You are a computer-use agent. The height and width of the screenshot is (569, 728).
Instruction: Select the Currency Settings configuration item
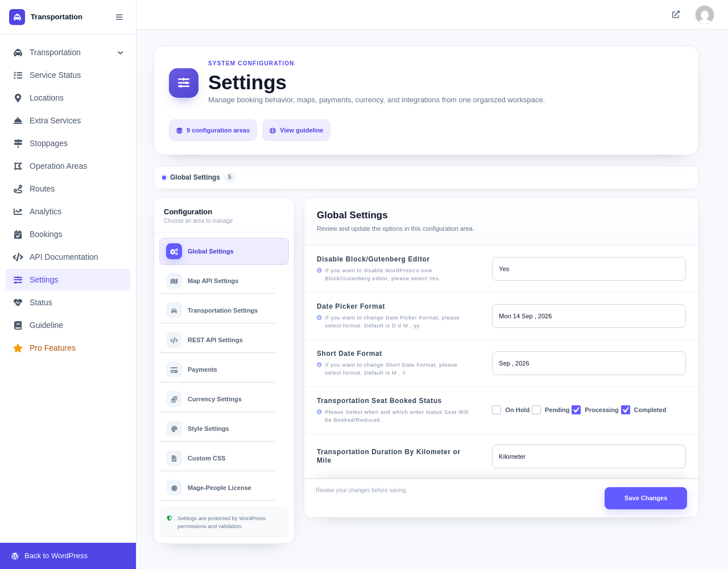coord(217,399)
